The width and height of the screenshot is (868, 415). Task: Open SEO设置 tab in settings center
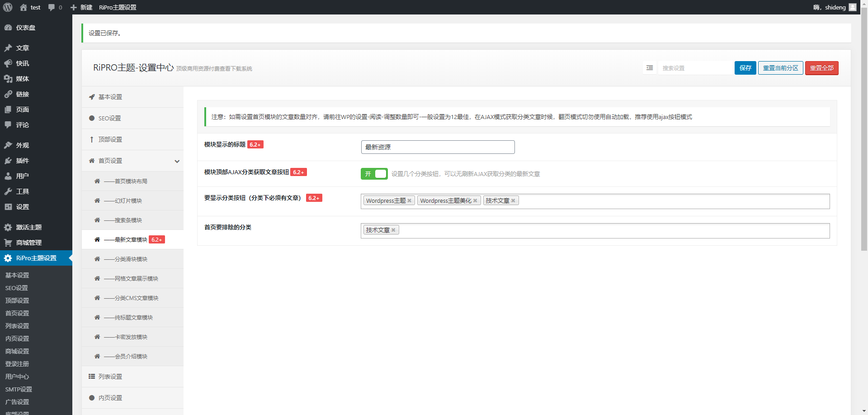point(132,118)
